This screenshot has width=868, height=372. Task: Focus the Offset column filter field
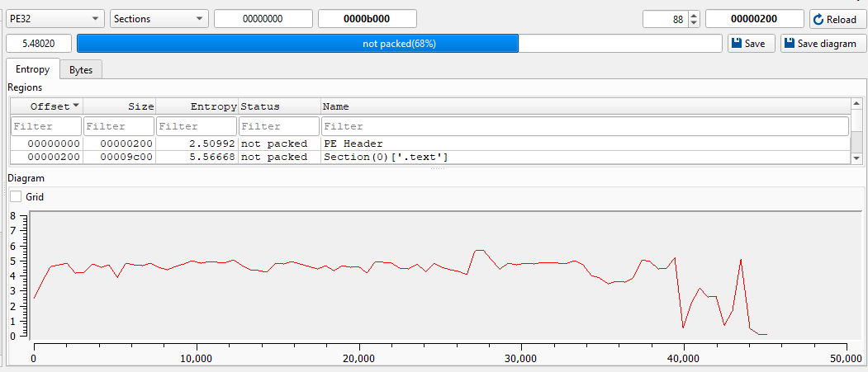click(46, 126)
